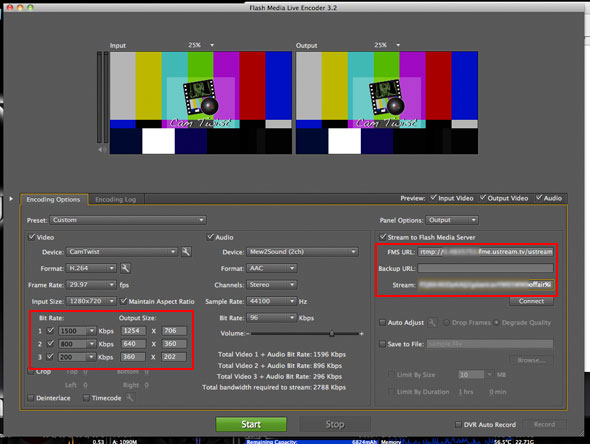This screenshot has height=444, width=590.
Task: Open the Input preview zoom 25% dropdown
Action: click(212, 45)
